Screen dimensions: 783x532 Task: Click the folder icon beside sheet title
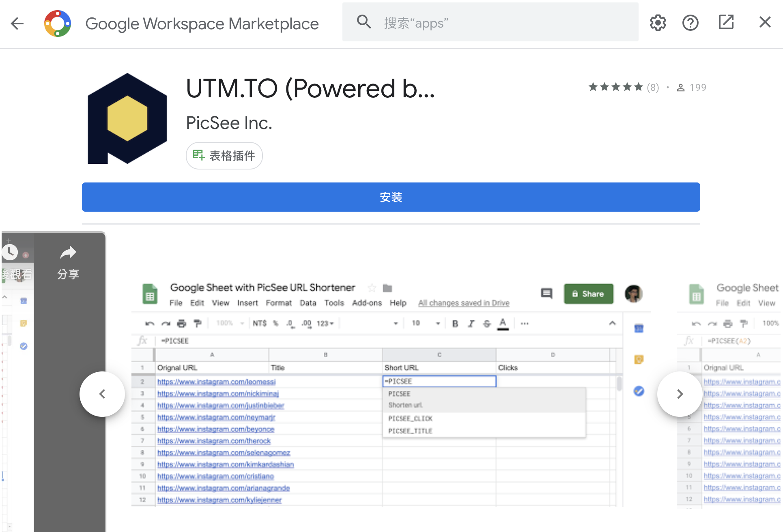(387, 288)
